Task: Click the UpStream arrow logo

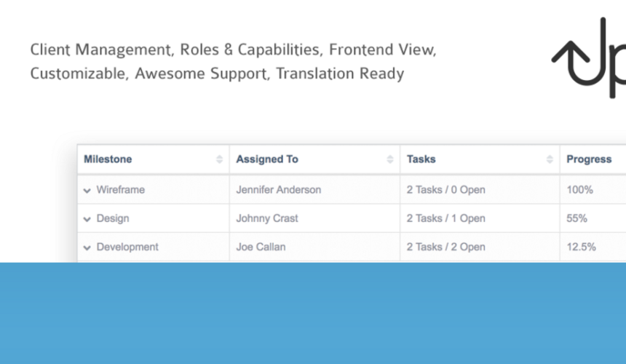Action: pyautogui.click(x=589, y=58)
